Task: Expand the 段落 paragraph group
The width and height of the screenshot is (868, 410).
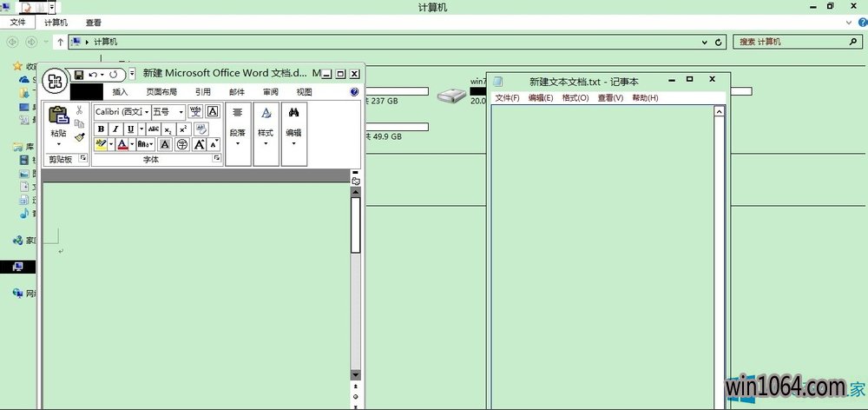Action: (238, 134)
